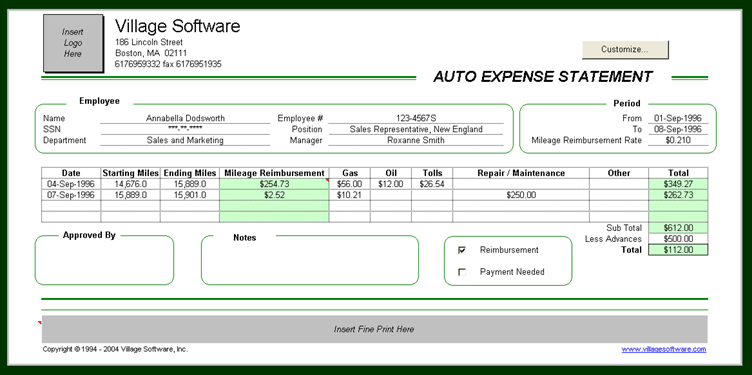This screenshot has width=752, height=375.
Task: Select mileage reimbursement cell $2.52
Action: 274,195
